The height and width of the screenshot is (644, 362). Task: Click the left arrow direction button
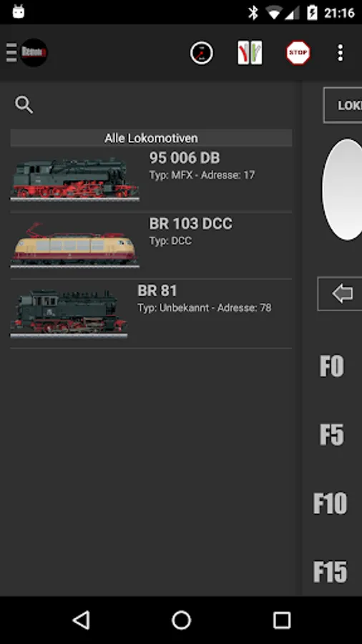(x=341, y=293)
